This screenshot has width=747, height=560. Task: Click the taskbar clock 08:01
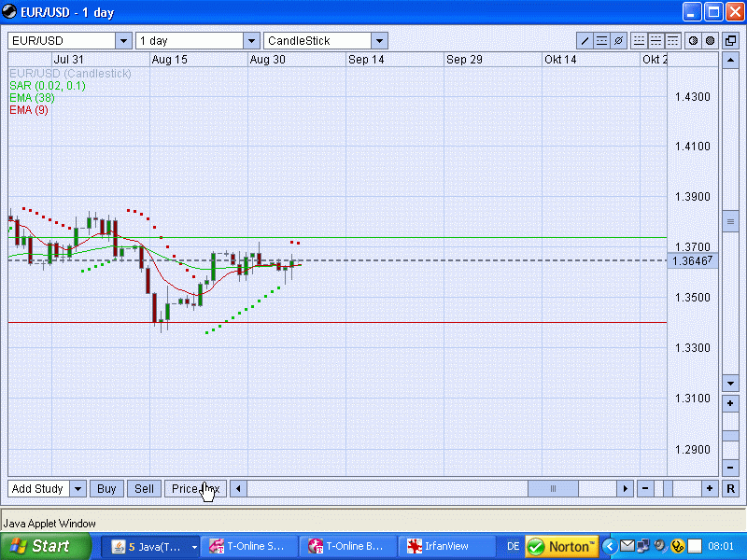click(x=721, y=546)
